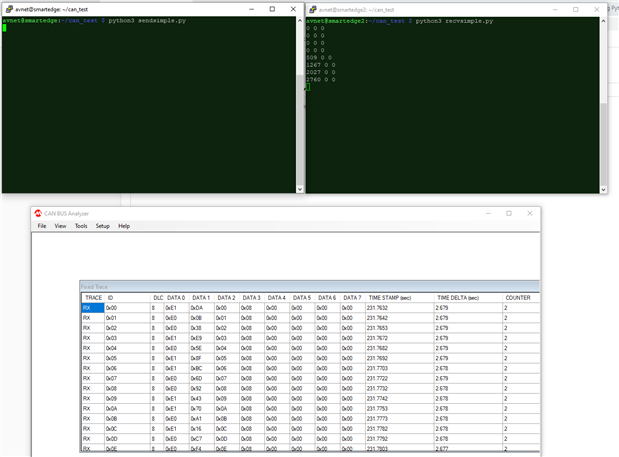Image resolution: width=619 pixels, height=457 pixels.
Task: Click the COUNTER column header
Action: (x=518, y=297)
